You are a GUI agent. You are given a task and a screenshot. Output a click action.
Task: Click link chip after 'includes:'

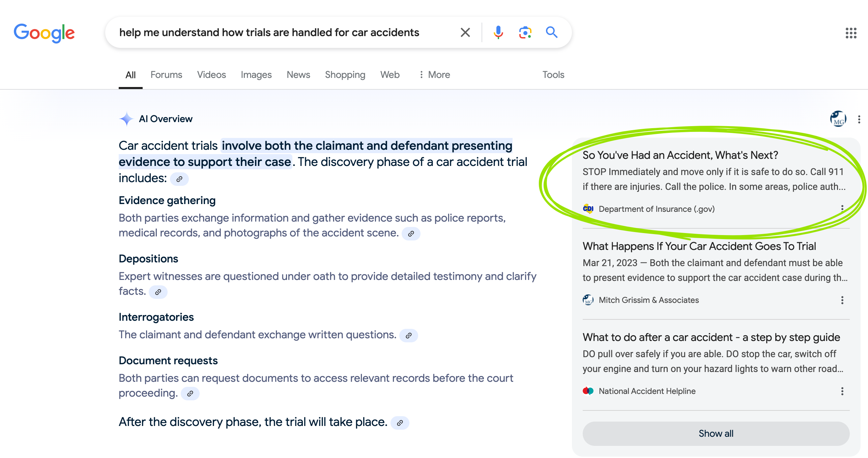click(179, 179)
